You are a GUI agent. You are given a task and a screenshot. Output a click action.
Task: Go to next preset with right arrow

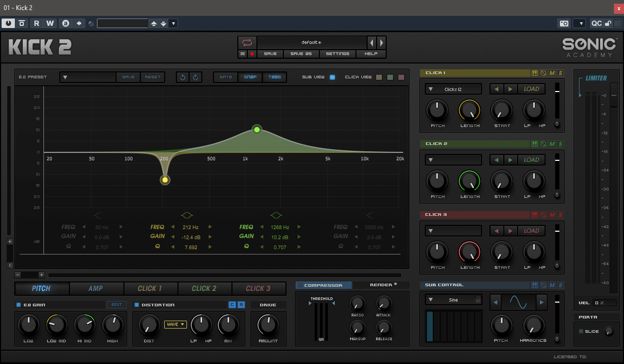[381, 42]
